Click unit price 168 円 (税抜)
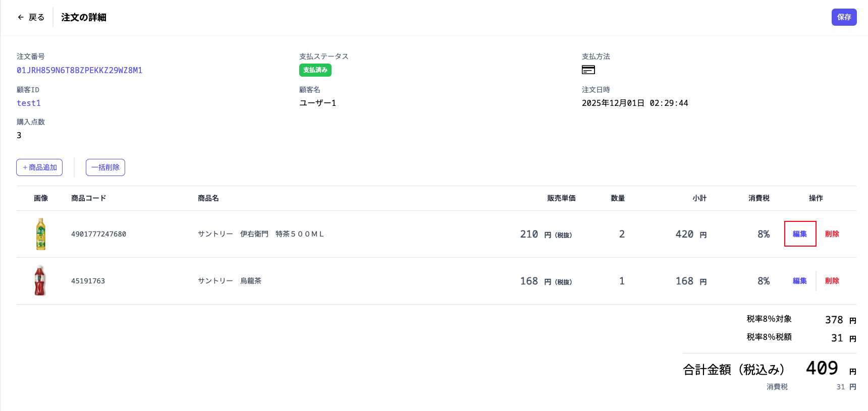The width and height of the screenshot is (868, 411). [546, 281]
